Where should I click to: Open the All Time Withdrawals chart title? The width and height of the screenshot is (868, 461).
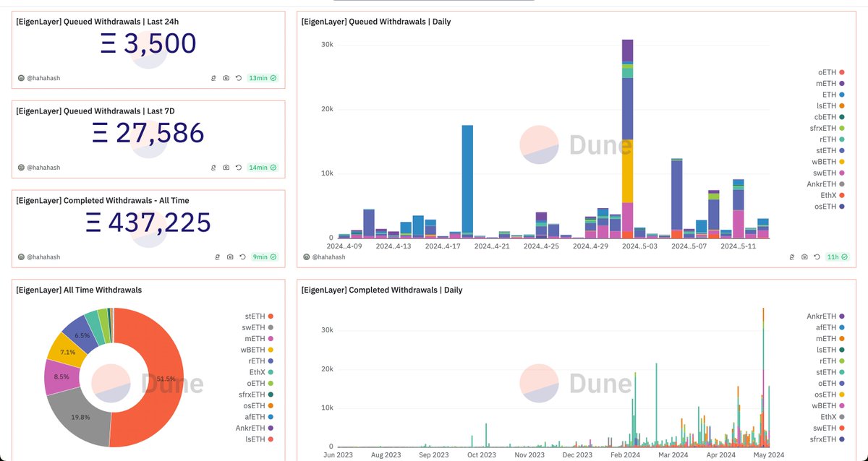pyautogui.click(x=79, y=290)
